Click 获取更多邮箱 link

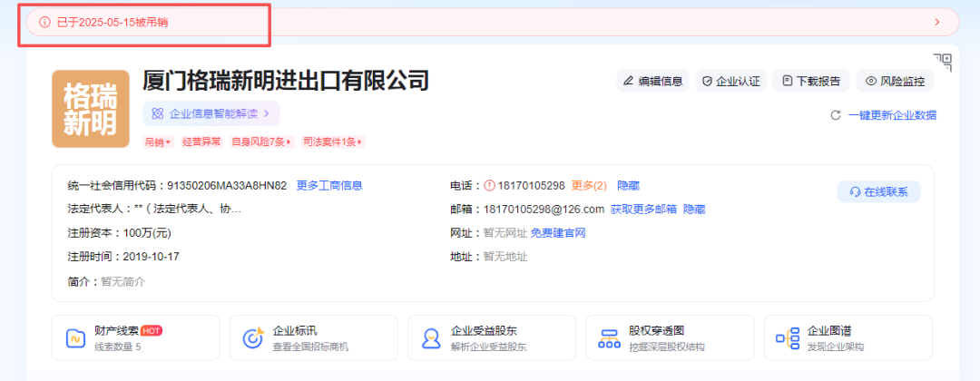(643, 210)
